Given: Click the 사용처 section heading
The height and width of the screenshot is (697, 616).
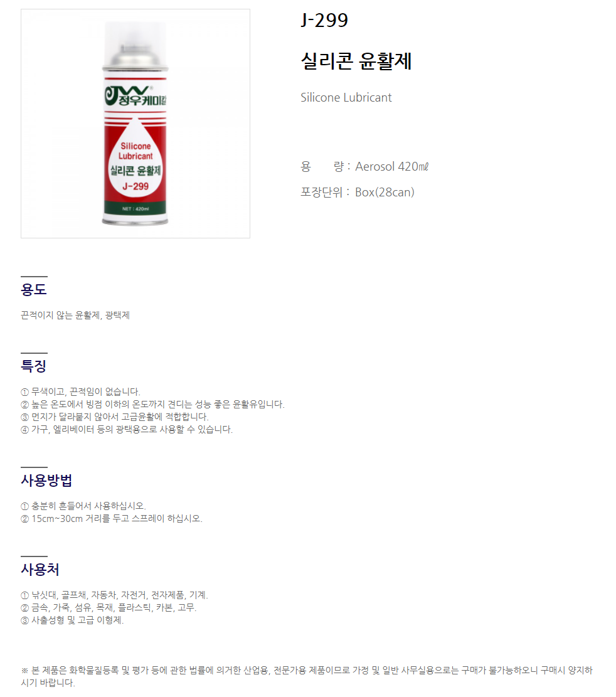Looking at the screenshot, I should (x=40, y=570).
